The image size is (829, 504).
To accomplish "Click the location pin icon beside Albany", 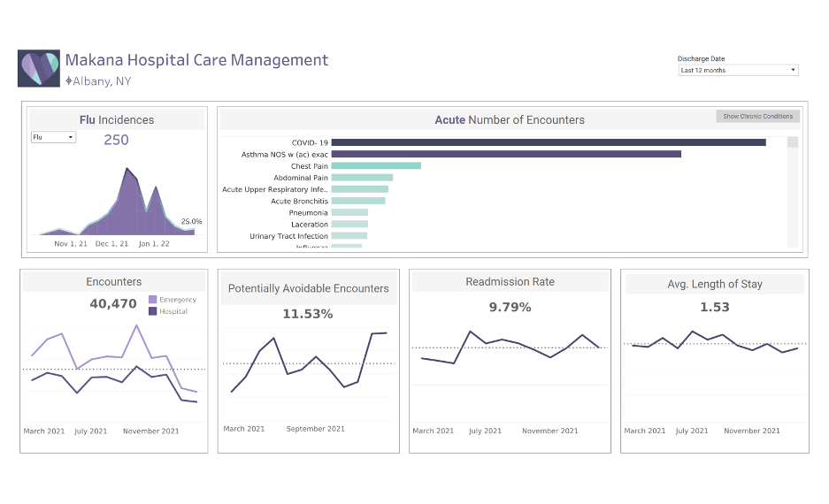I will (x=69, y=80).
